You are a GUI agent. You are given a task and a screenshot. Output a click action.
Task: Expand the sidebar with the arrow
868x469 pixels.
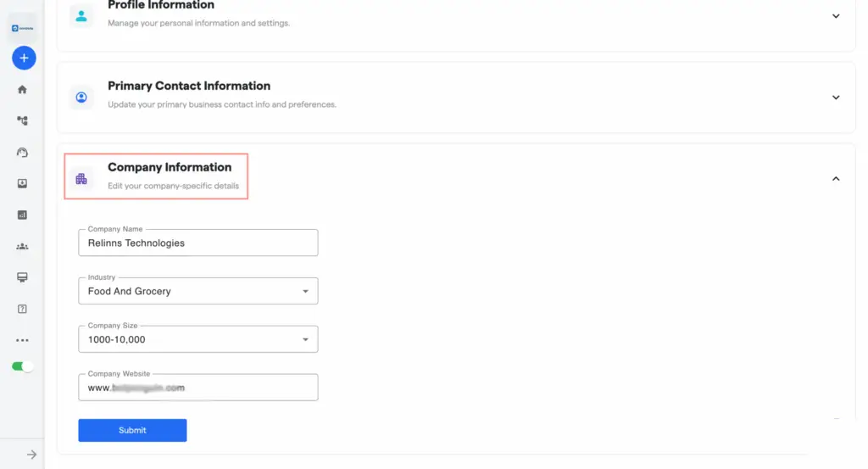point(31,455)
